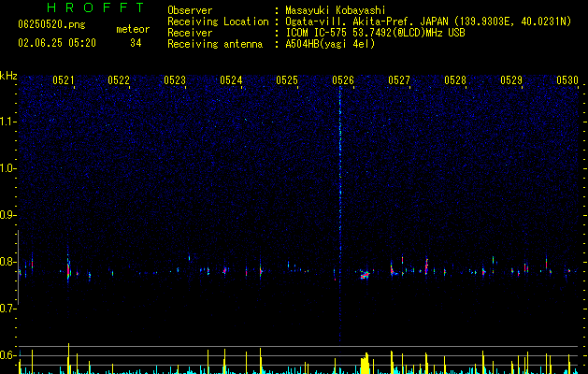Viewport: 588px width, 374px height.
Task: Click the Receiver label
Action: pyautogui.click(x=190, y=33)
